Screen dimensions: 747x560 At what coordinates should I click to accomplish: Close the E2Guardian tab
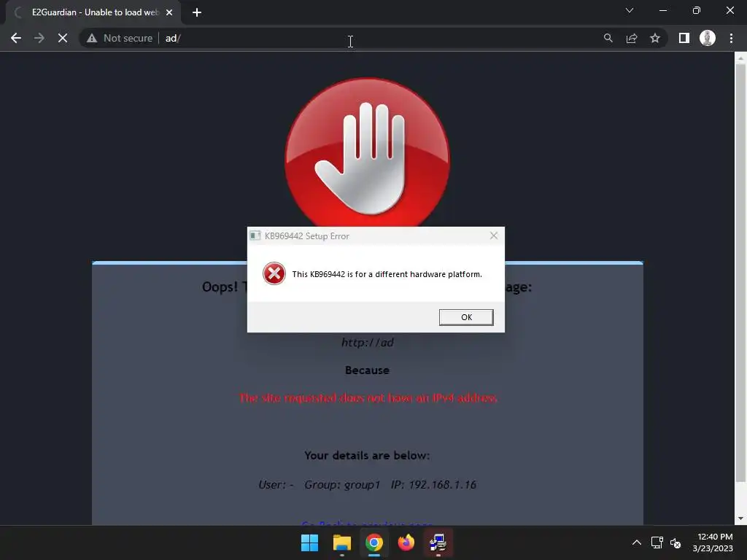(169, 12)
